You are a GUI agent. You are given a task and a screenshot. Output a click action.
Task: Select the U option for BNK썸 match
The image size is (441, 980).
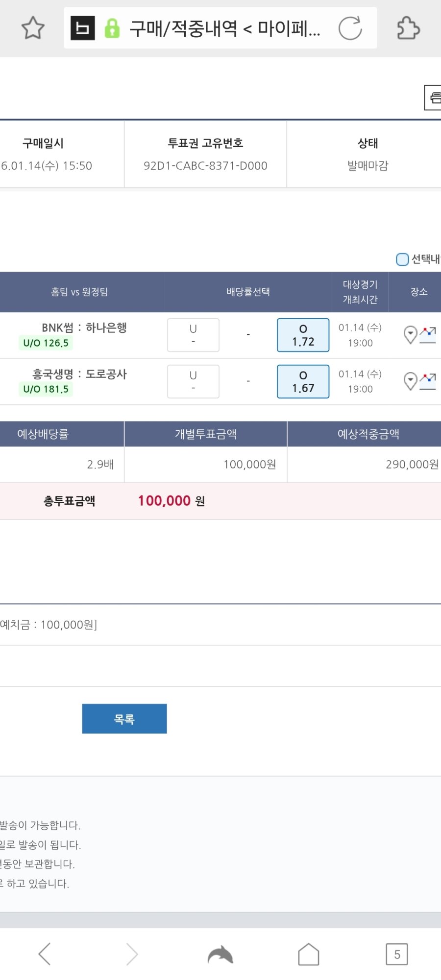point(193,335)
